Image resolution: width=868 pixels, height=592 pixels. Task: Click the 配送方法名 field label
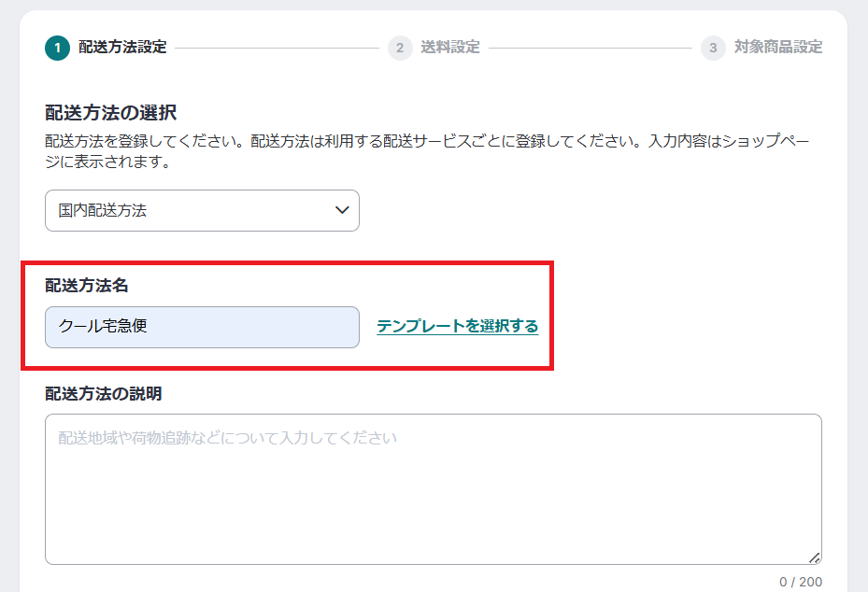click(x=92, y=286)
